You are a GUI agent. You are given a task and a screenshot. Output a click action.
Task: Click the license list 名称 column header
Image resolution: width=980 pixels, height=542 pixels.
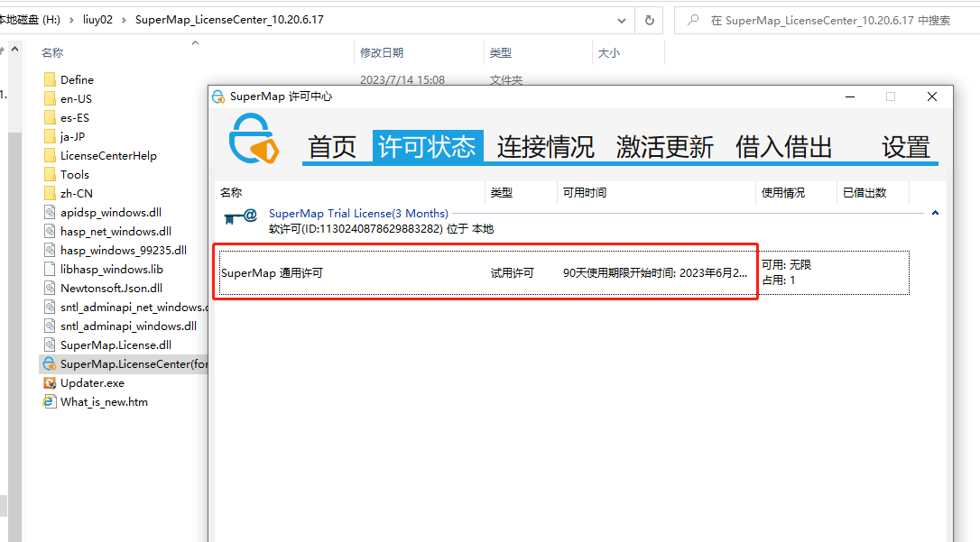(351, 193)
